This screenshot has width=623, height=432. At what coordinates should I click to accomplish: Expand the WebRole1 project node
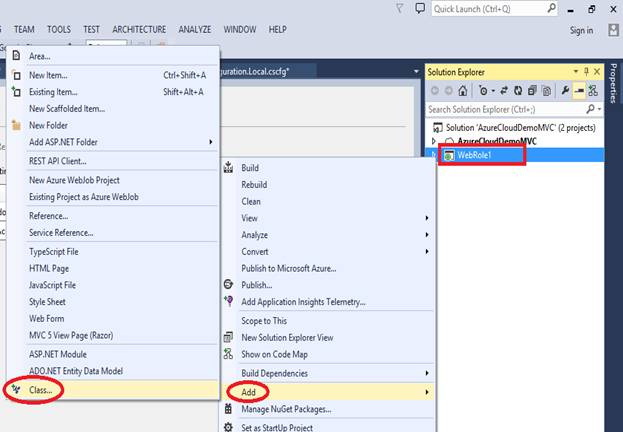coord(433,155)
